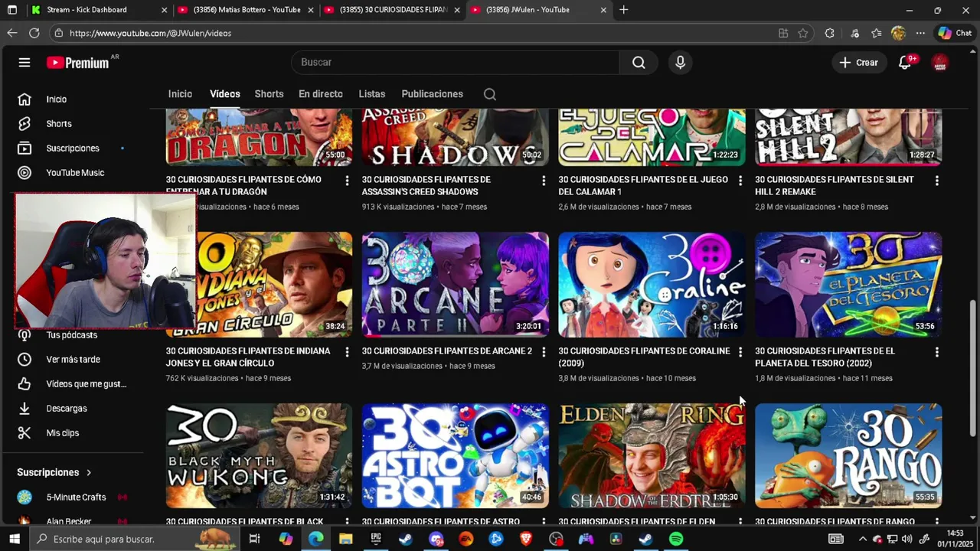Open options menu for Coraline video
The image size is (980, 551).
click(740, 352)
